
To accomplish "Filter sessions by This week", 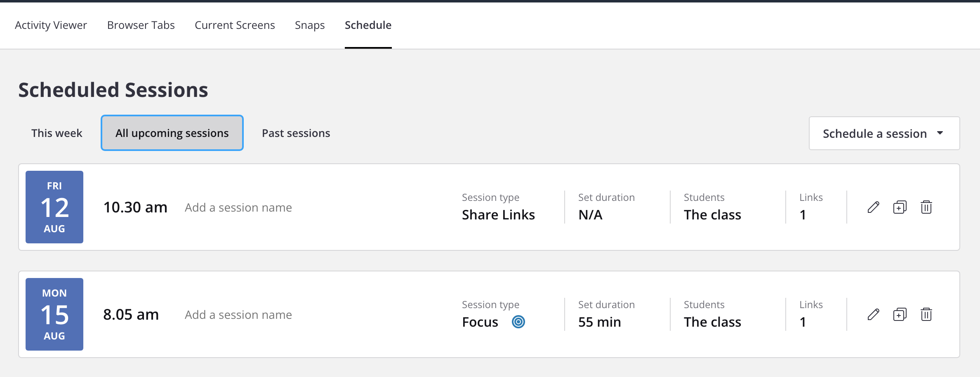I will 57,133.
